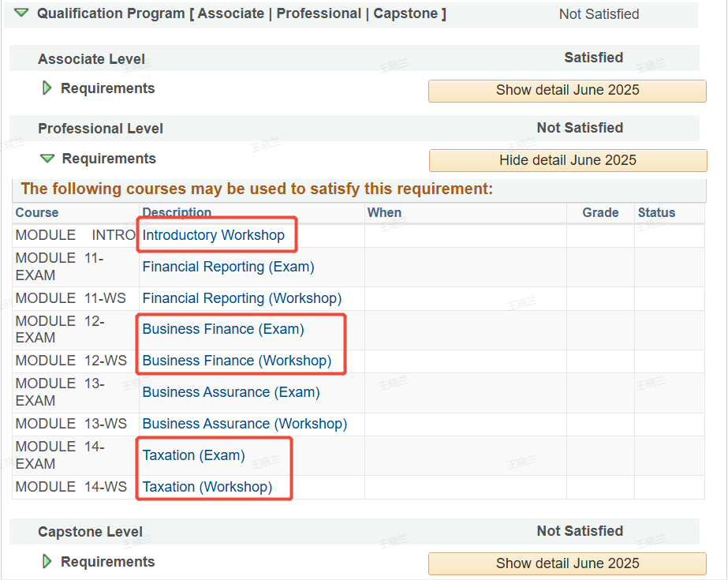Image resolution: width=728 pixels, height=580 pixels.
Task: Open the Introductory Workshop link
Action: [x=213, y=235]
